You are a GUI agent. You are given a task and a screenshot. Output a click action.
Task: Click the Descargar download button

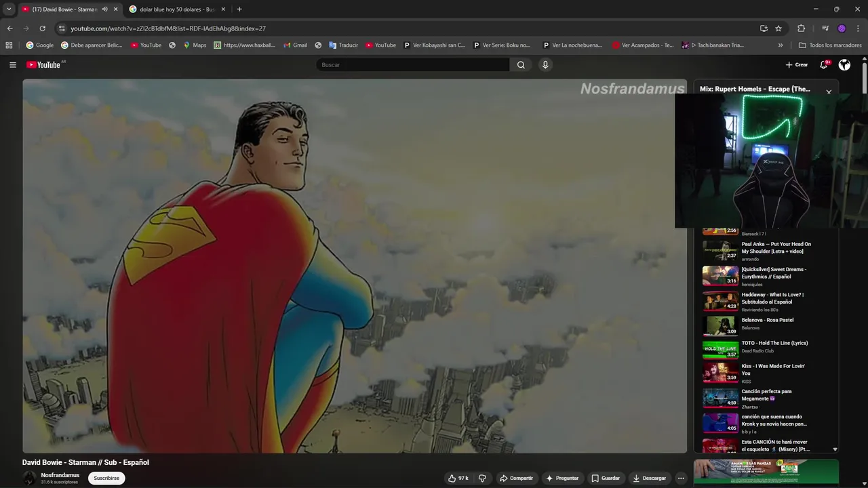click(x=650, y=478)
